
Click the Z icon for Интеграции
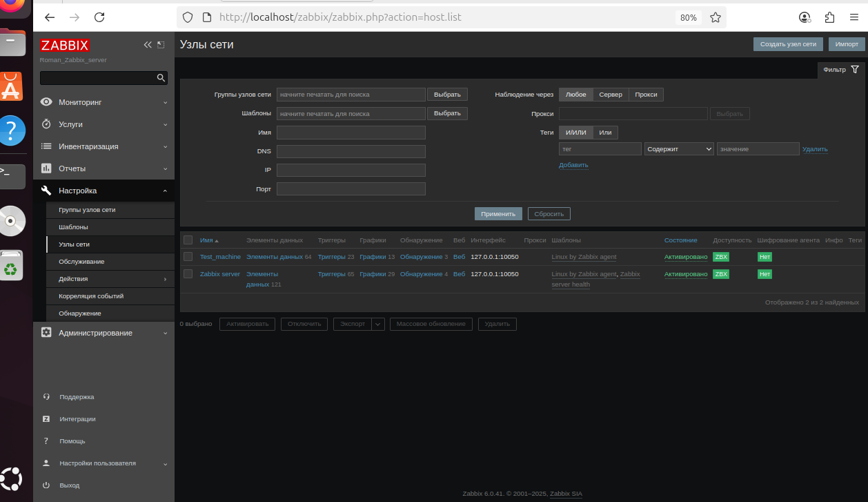[46, 419]
